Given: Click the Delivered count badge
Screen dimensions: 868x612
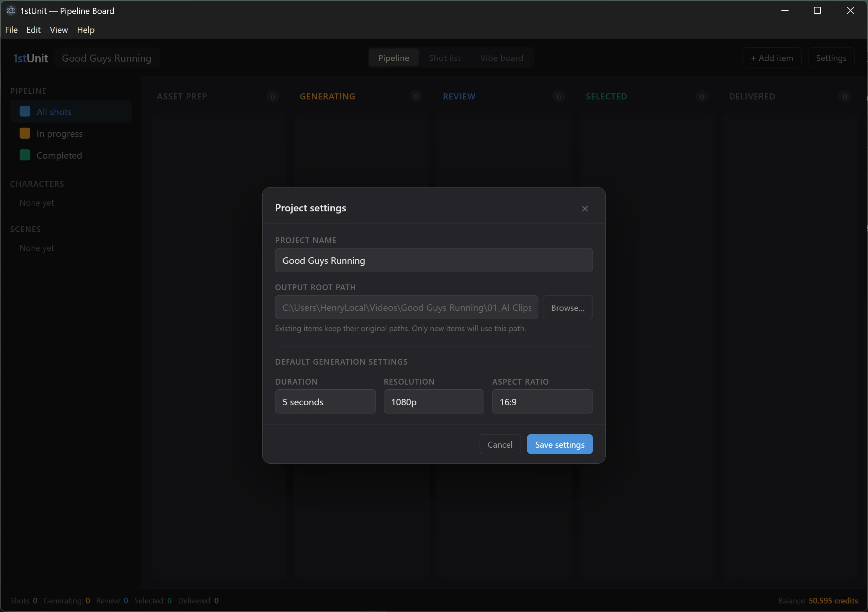Looking at the screenshot, I should (x=844, y=97).
